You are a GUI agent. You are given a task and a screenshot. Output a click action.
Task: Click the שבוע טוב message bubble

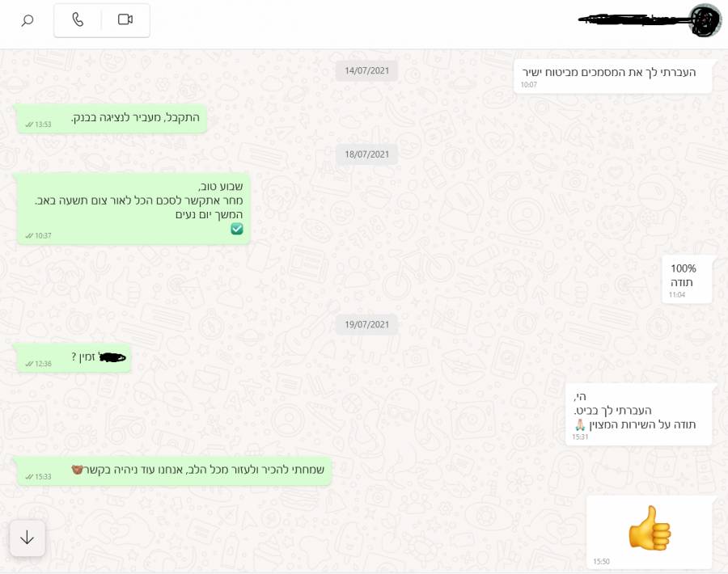coord(133,209)
